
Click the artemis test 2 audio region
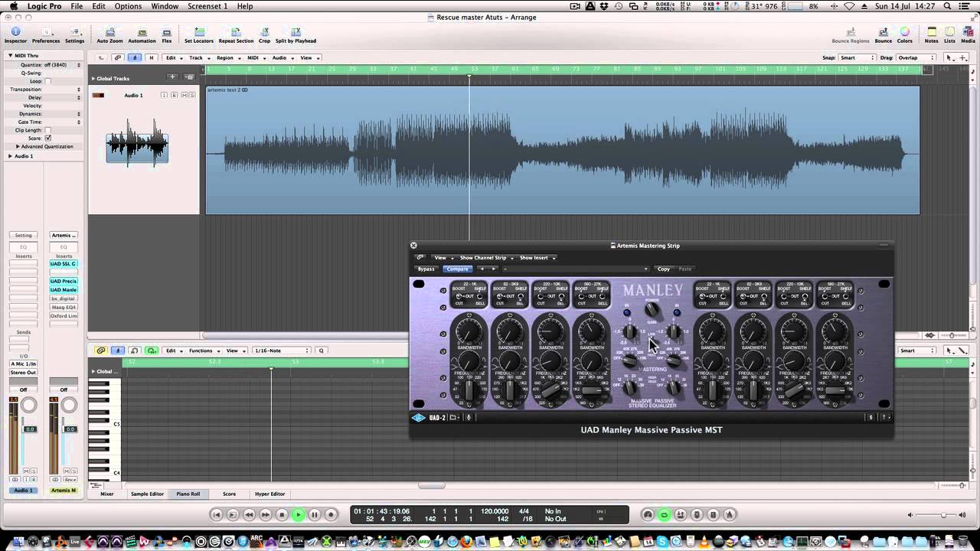pyautogui.click(x=562, y=149)
